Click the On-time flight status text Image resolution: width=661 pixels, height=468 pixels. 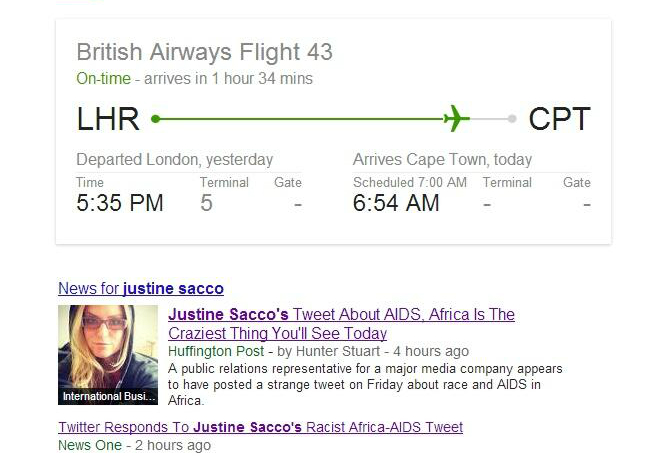click(x=104, y=79)
